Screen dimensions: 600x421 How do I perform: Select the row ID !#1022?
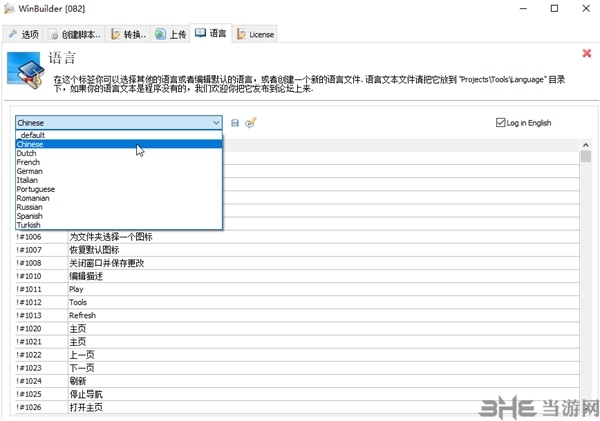click(42, 355)
